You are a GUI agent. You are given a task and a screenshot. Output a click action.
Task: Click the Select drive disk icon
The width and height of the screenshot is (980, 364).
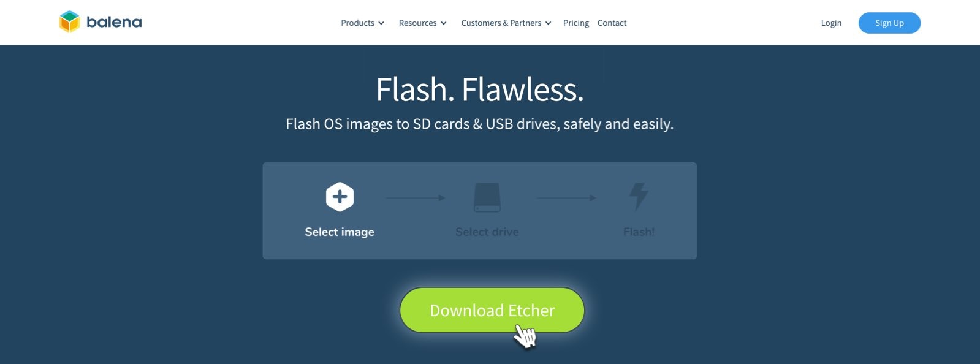[x=487, y=197]
